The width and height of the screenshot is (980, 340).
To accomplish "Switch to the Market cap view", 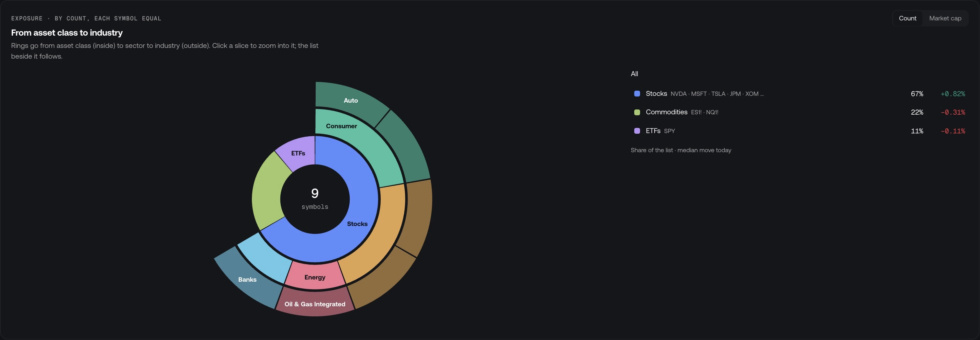I will click(945, 18).
